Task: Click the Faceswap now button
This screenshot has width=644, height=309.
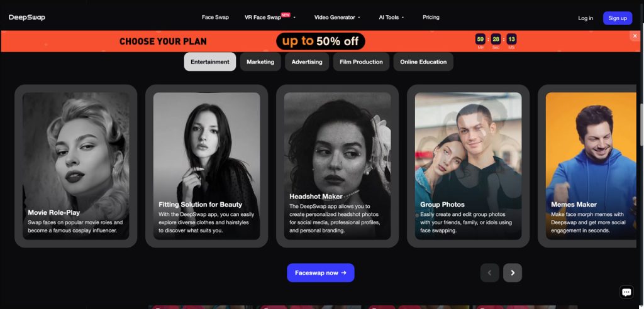Action: [x=320, y=273]
